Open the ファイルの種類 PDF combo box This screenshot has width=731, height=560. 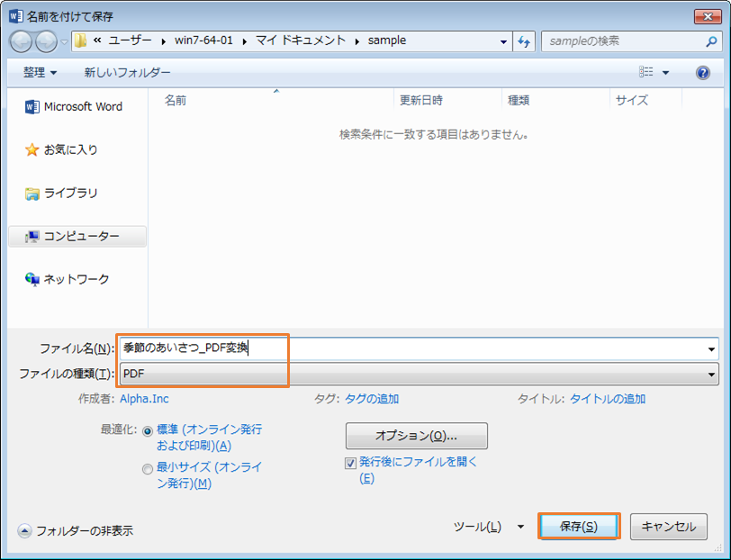(420, 374)
